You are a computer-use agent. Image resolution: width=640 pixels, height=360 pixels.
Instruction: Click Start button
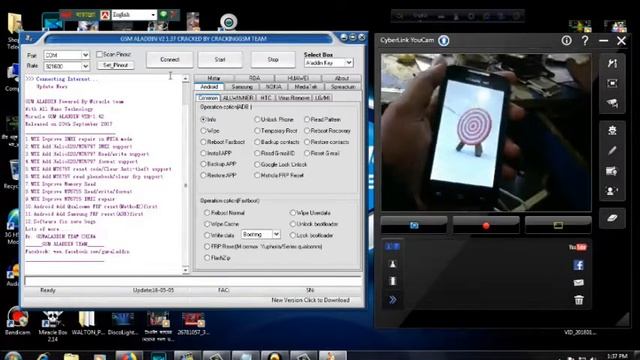[x=220, y=60]
